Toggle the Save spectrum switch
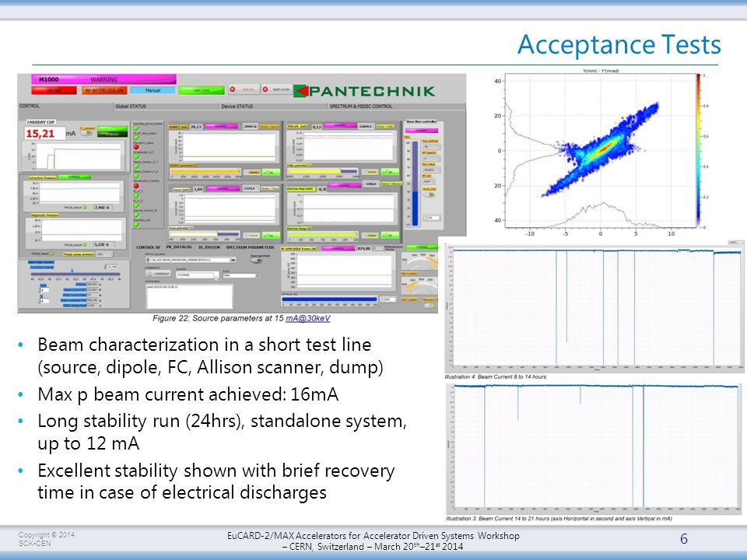The width and height of the screenshot is (747, 560). [x=256, y=260]
